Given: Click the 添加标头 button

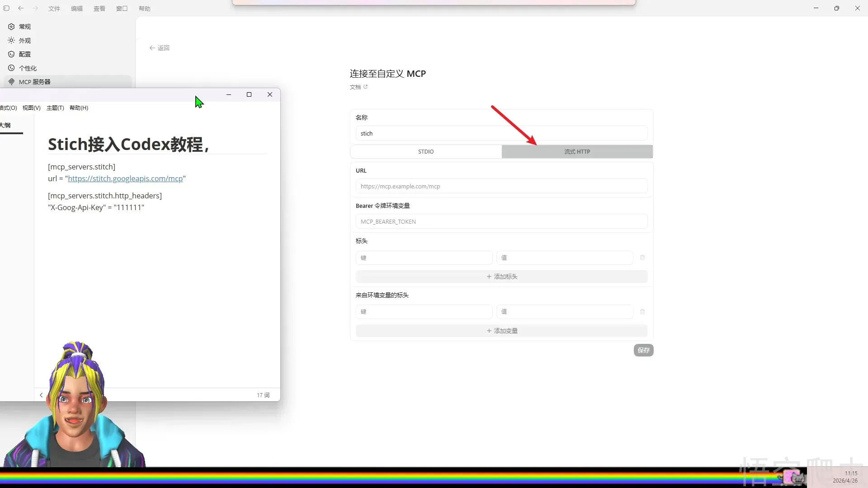Looking at the screenshot, I should [x=501, y=277].
